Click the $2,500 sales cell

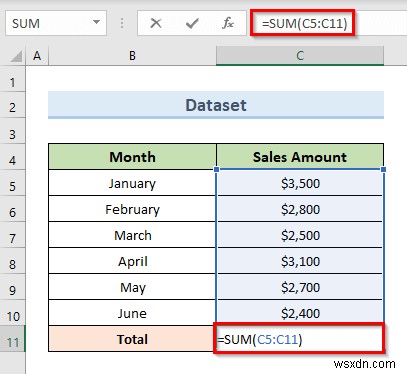pos(300,235)
